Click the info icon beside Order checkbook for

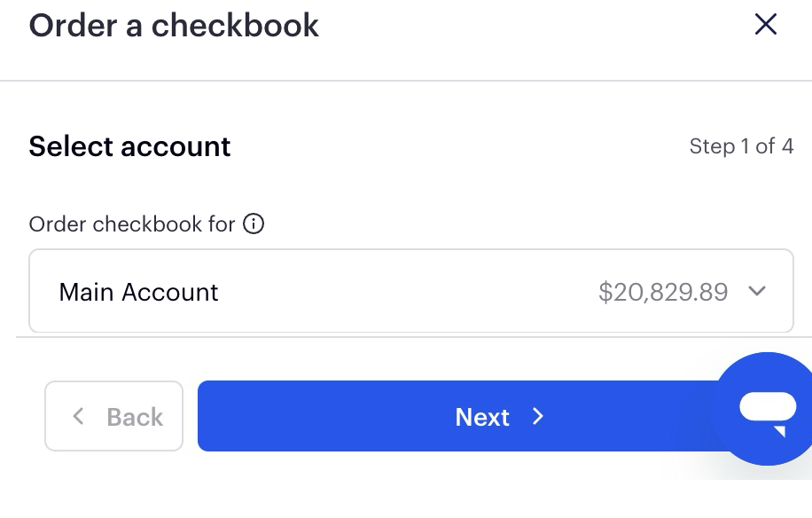(254, 224)
